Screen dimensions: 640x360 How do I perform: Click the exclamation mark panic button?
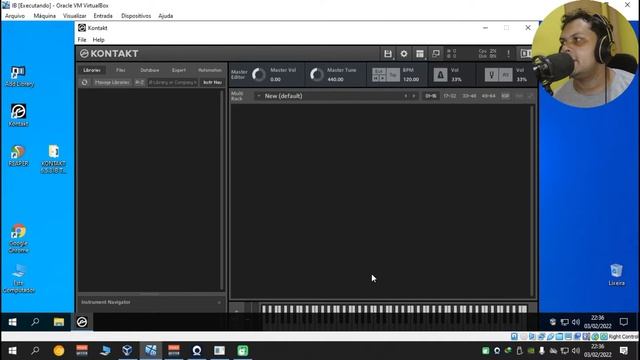pyautogui.click(x=508, y=53)
